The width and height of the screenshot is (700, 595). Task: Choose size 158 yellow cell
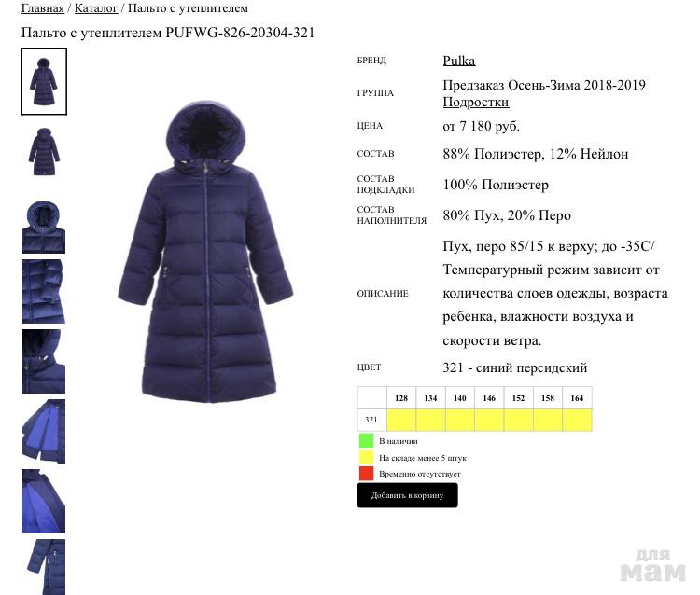[548, 421]
